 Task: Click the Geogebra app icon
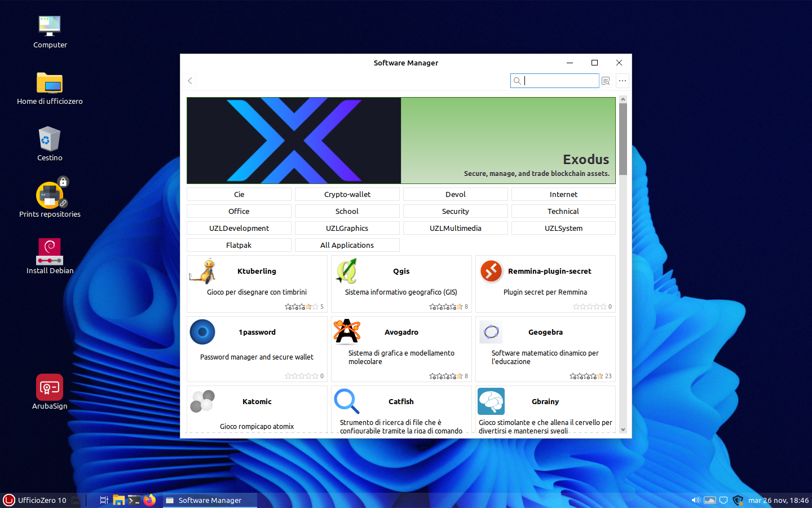(491, 332)
